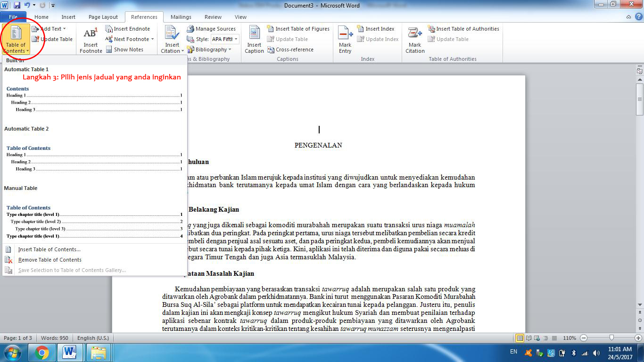Switch to the Home tab
Image resolution: width=644 pixels, height=362 pixels.
[41, 17]
